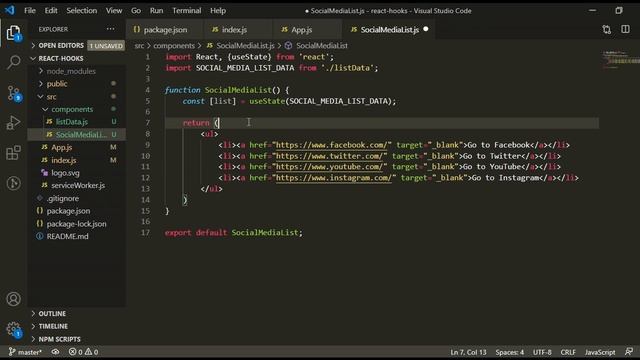Click the unsaved dot on SocialMediaList.js tab

(x=426, y=29)
